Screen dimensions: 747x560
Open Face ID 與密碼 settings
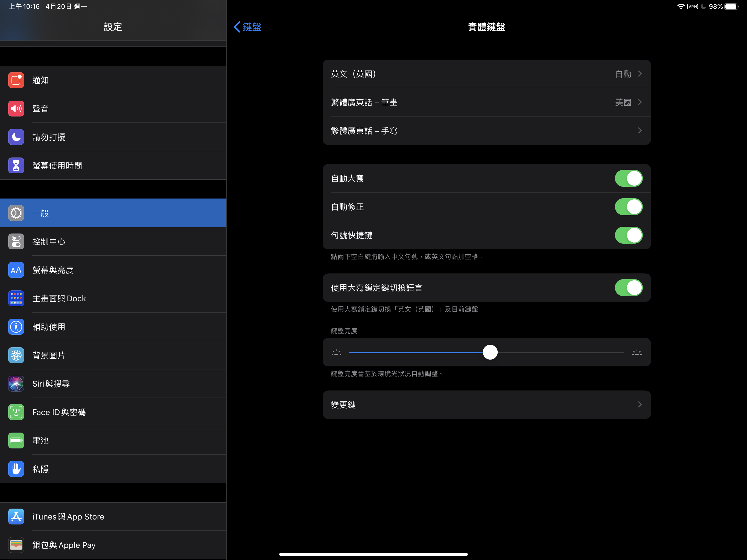113,412
